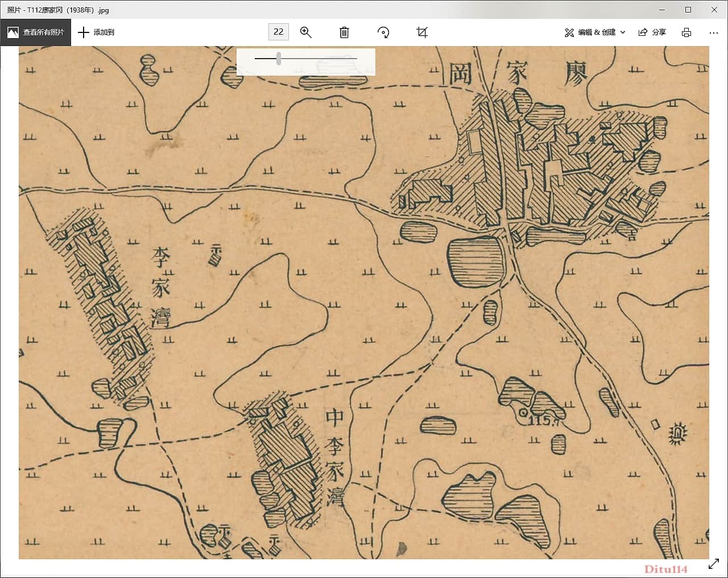
Task: Close the Photos app window
Action: (714, 10)
